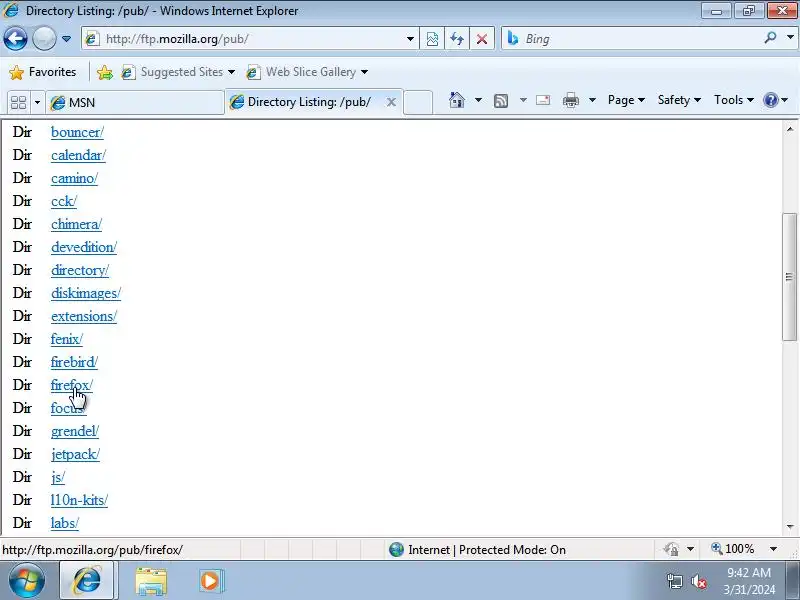Click the RSS Feeds icon
Viewport: 800px width, 600px height.
[501, 101]
